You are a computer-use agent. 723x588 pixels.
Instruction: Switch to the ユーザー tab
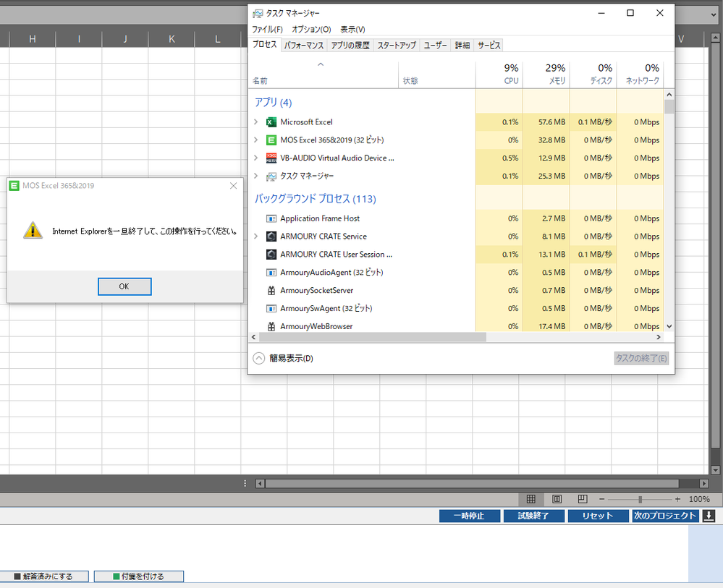[435, 45]
